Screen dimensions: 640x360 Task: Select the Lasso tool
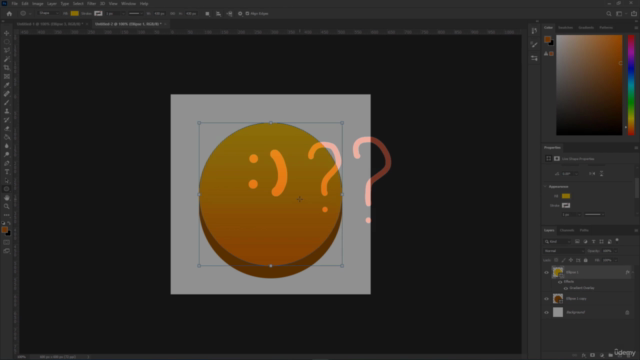(7, 50)
